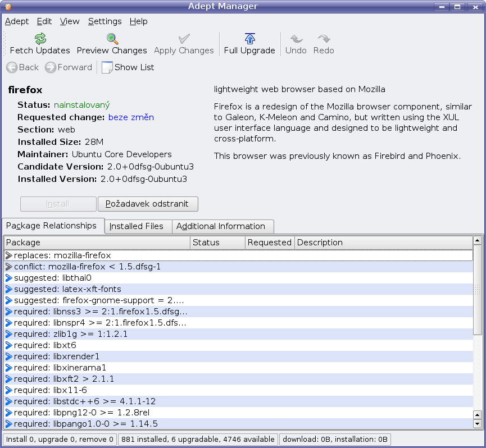Open the Additional Information tab
The width and height of the screenshot is (486, 448).
[220, 226]
